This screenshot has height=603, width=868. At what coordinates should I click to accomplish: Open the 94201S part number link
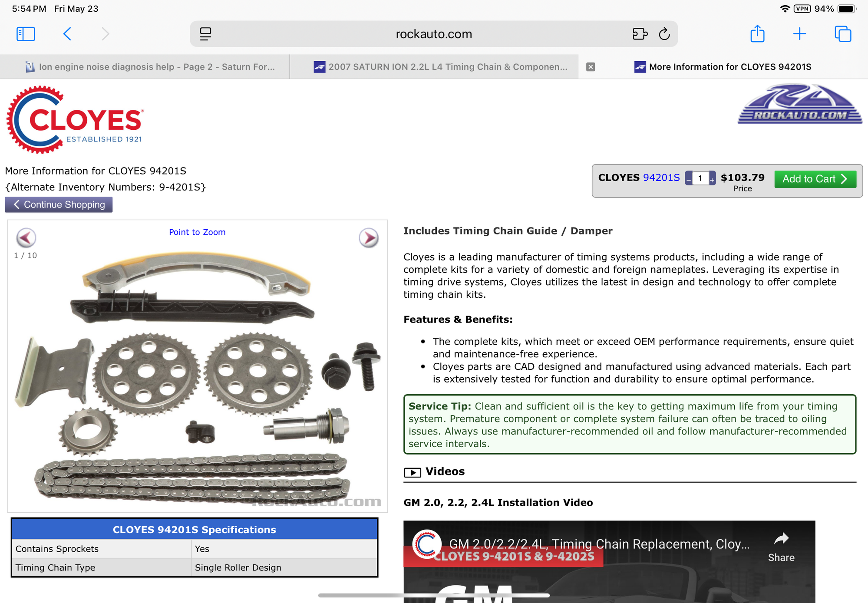[x=661, y=178]
